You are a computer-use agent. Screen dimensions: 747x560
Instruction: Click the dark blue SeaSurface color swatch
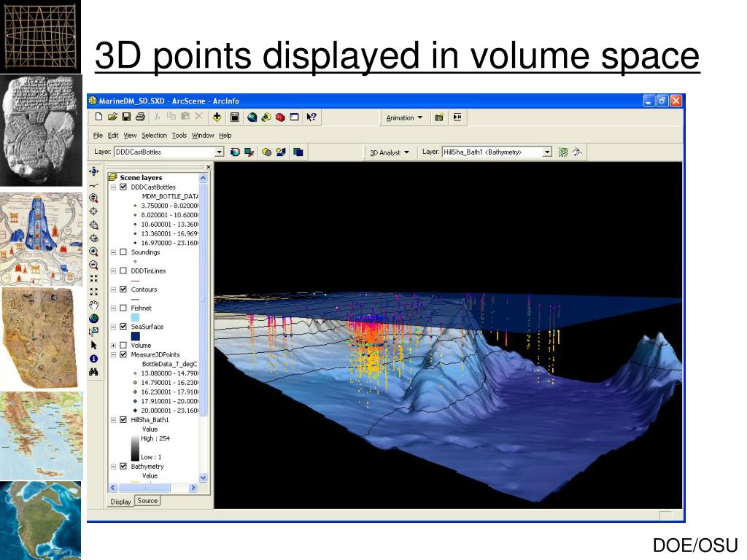[135, 335]
